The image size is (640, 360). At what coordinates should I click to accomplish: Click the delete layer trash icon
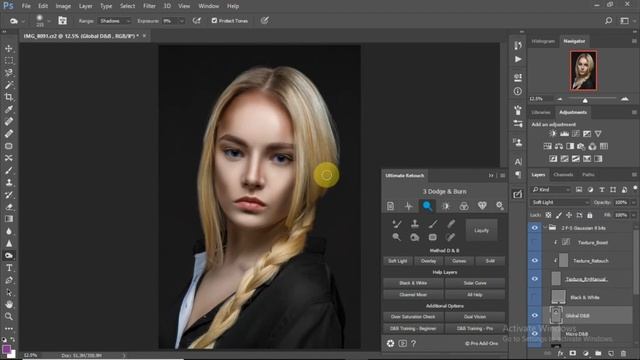pyautogui.click(x=623, y=353)
